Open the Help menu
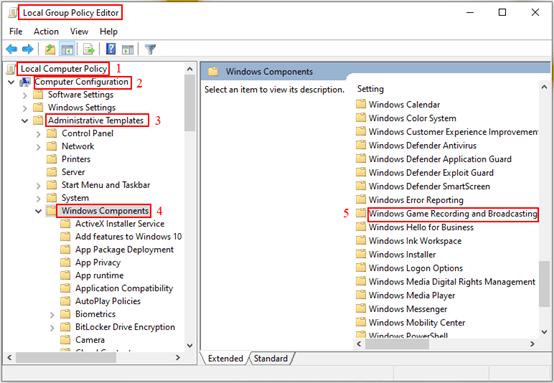Image resolution: width=554 pixels, height=383 pixels. [108, 31]
